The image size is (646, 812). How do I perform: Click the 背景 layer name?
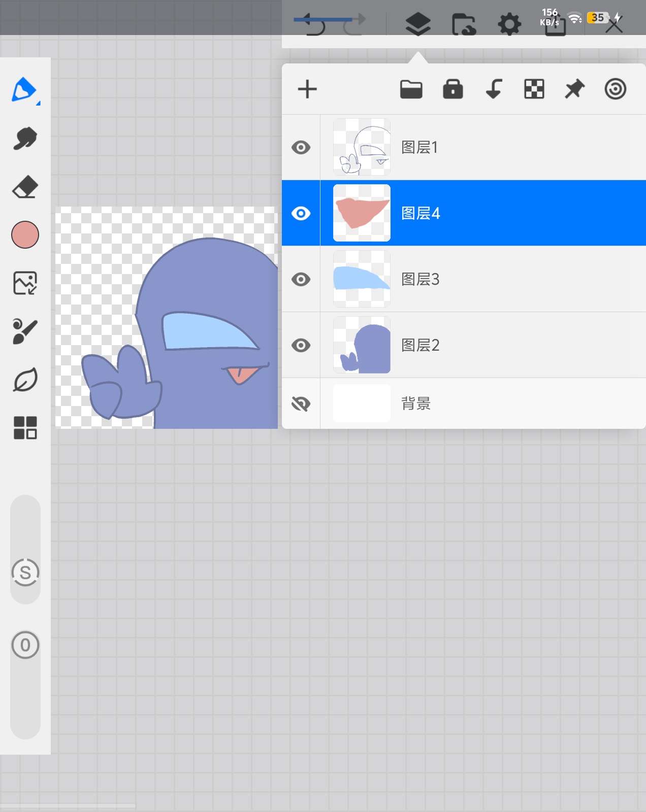(416, 403)
